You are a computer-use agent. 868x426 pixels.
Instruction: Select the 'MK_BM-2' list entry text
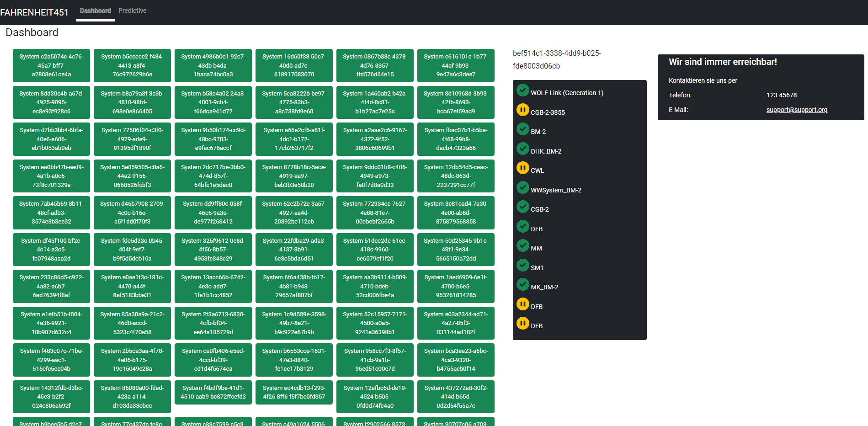coord(544,287)
